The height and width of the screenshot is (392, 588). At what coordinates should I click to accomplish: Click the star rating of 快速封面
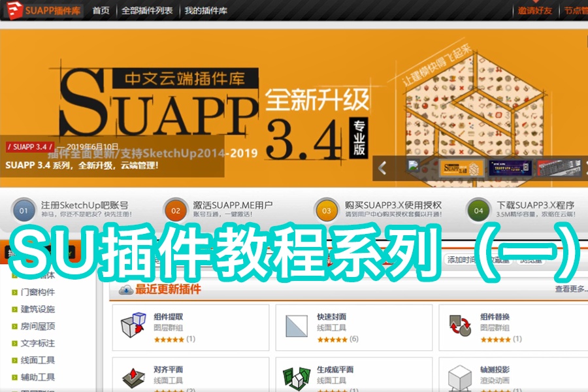333,340
